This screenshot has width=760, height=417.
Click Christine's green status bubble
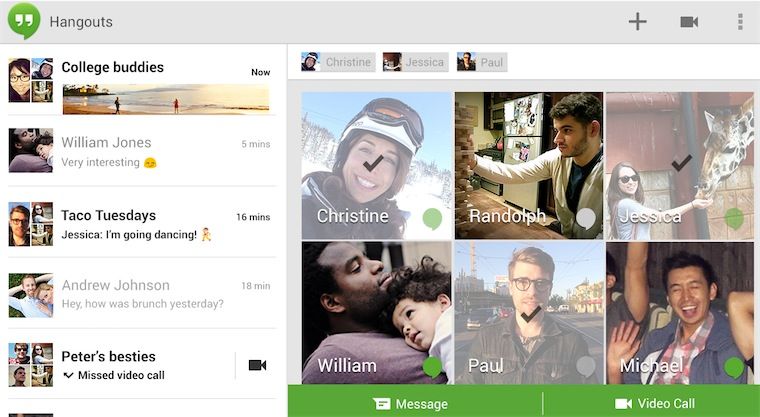(432, 219)
